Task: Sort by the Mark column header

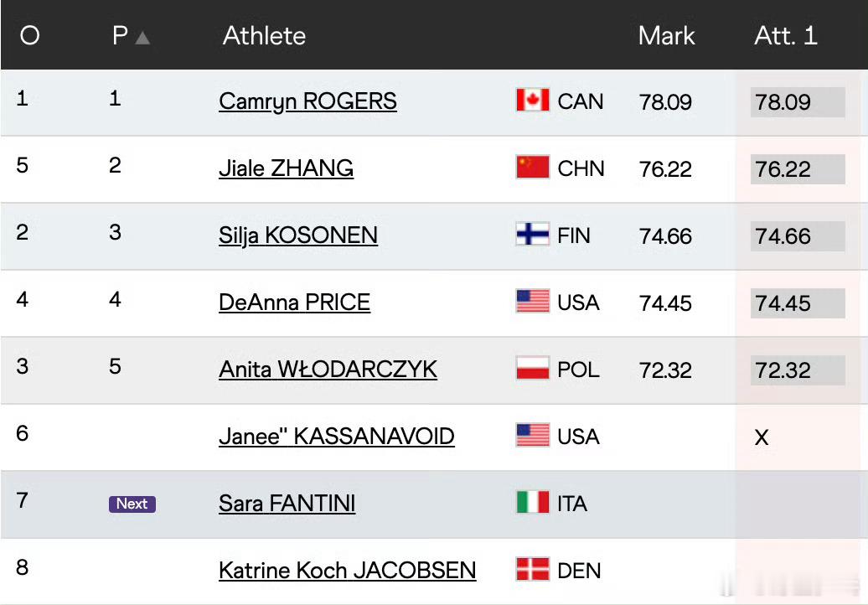Action: tap(666, 35)
